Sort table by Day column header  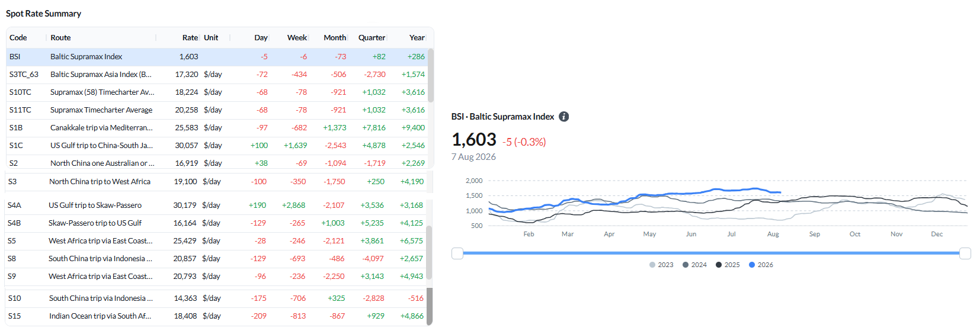point(261,37)
